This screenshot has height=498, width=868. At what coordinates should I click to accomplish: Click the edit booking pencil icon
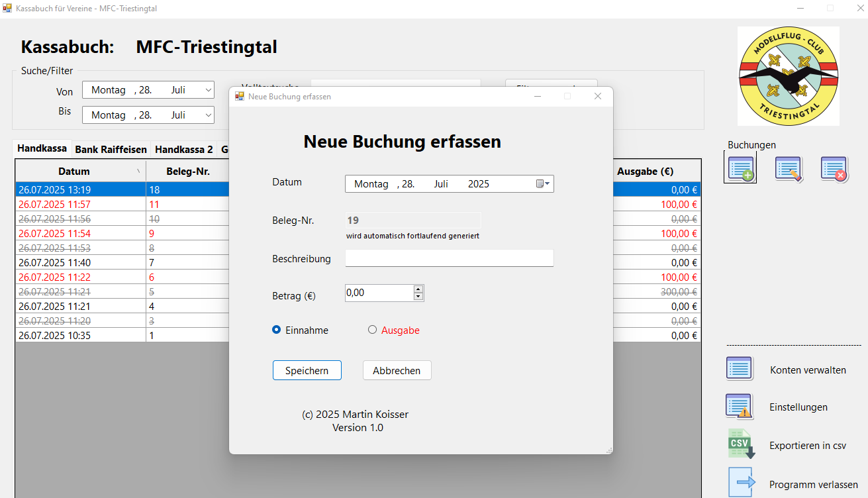click(x=789, y=169)
